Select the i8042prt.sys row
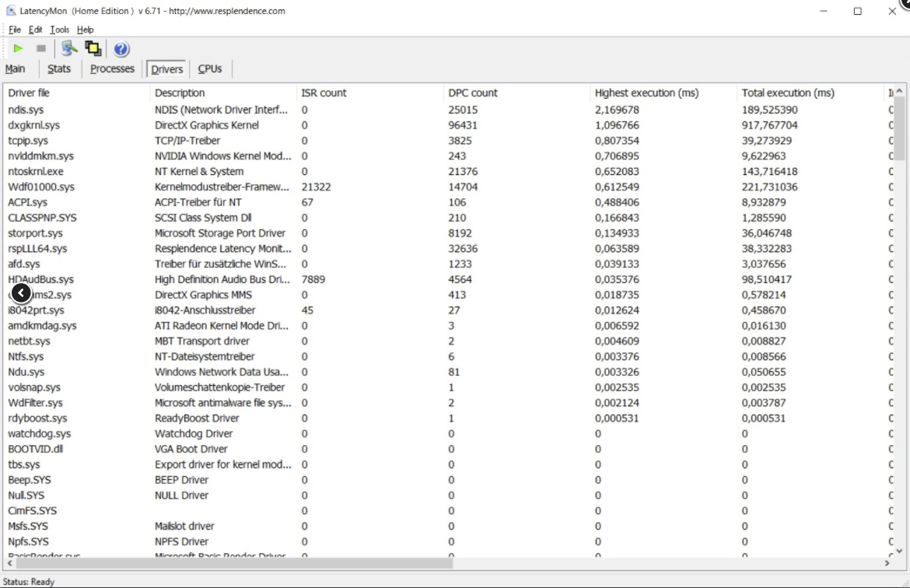This screenshot has height=588, width=910. pos(448,310)
